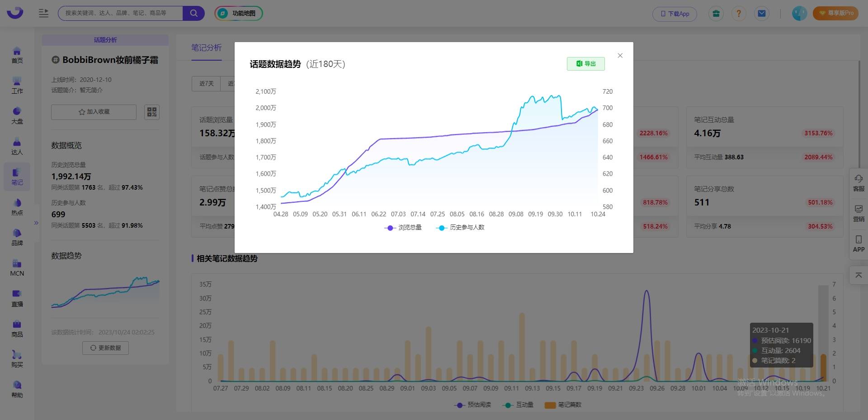The width and height of the screenshot is (868, 420).
Task: Open the briefcase toolbox icon
Action: point(716,14)
